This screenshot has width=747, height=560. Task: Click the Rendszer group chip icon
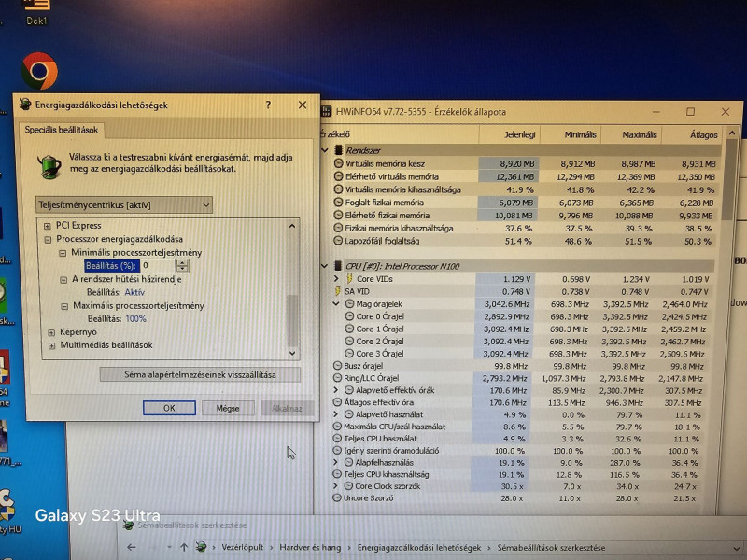(338, 150)
